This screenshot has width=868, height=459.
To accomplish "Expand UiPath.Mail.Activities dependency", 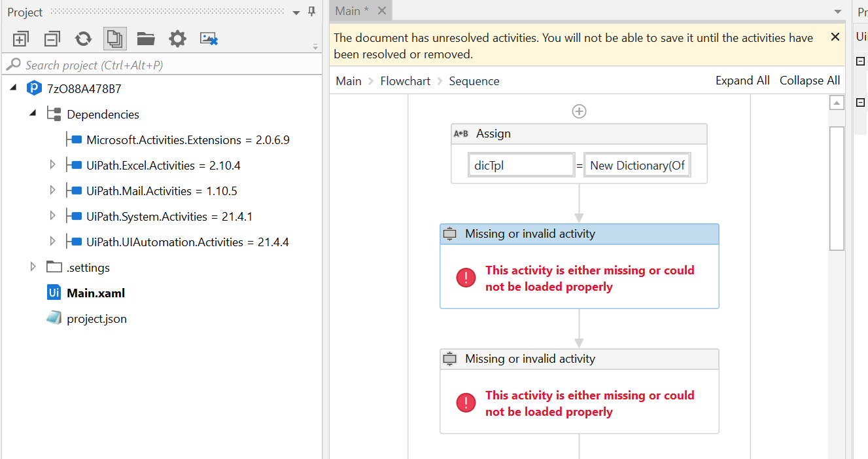I will 53,191.
